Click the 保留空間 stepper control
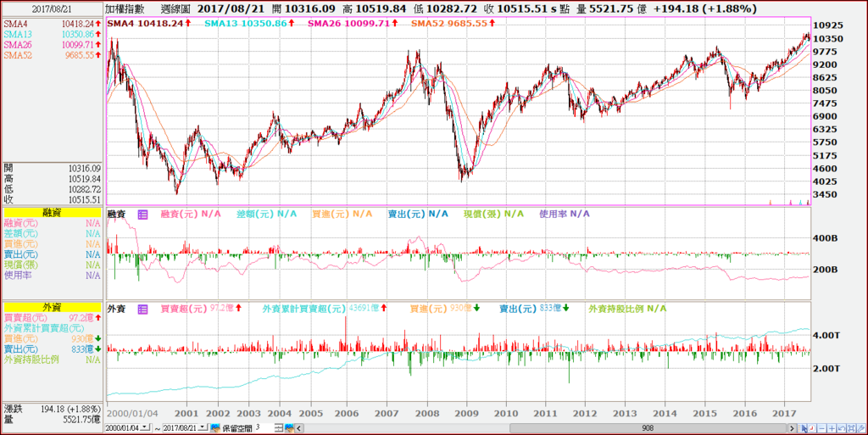 [279, 428]
